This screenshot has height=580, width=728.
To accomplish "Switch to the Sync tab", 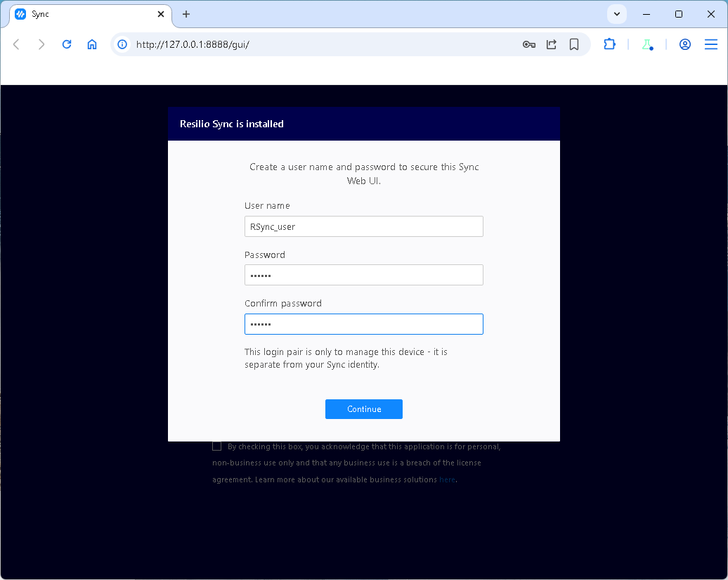I will [91, 14].
